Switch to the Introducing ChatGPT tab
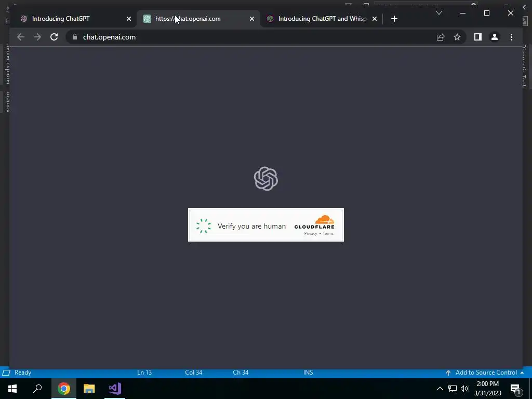The image size is (532, 399). (x=73, y=19)
